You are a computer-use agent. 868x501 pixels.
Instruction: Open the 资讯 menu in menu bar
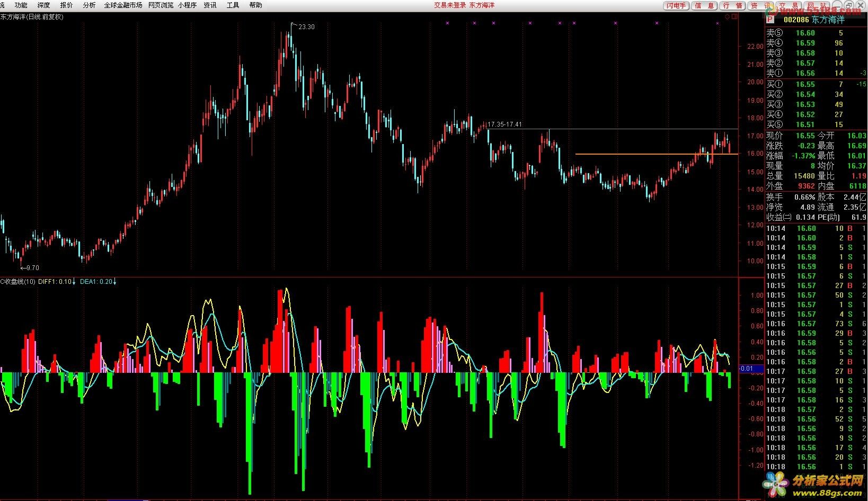tap(210, 5)
